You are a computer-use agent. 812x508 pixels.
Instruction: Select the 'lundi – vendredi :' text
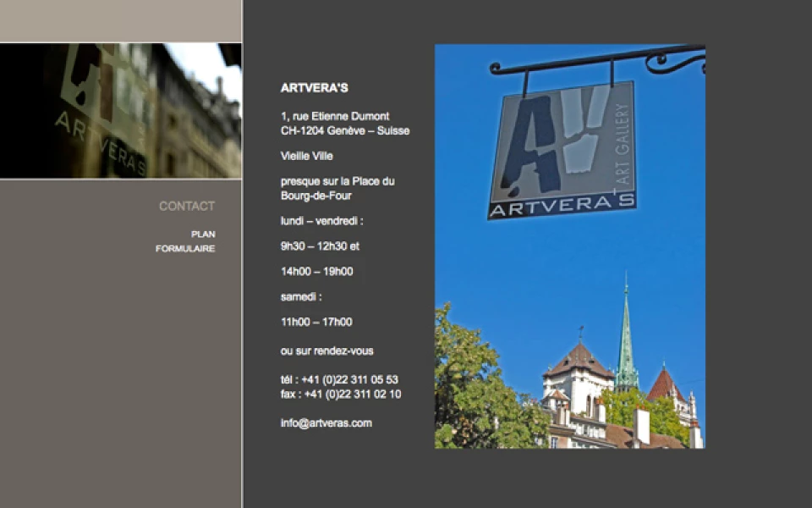click(x=321, y=221)
